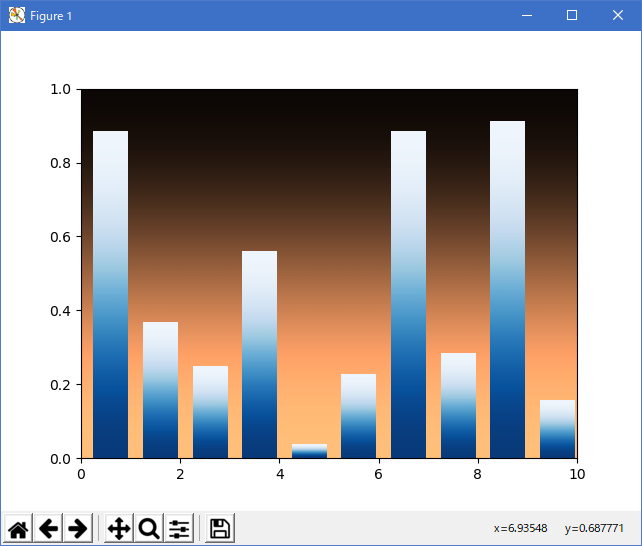The height and width of the screenshot is (546, 642).
Task: Close the Figure 1 window
Action: [x=618, y=16]
